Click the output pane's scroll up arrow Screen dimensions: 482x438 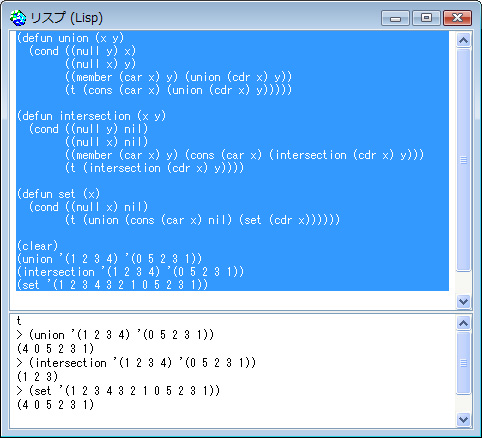pos(463,323)
